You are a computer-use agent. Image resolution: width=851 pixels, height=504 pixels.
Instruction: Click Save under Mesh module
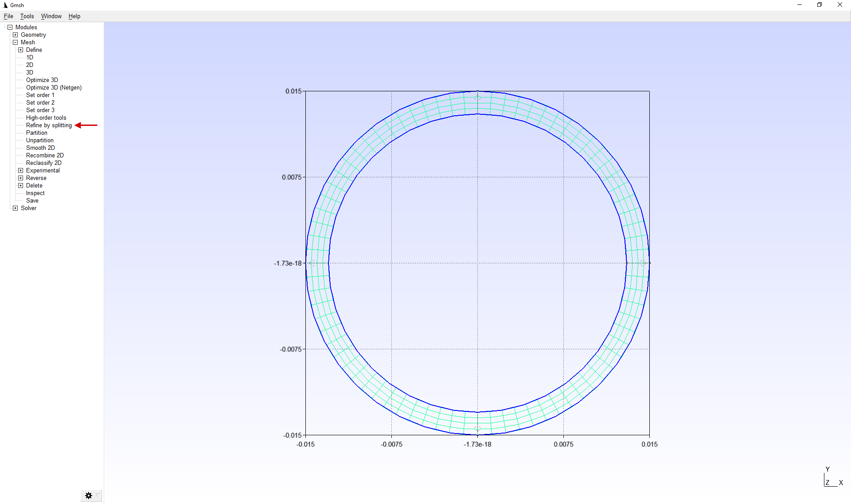[32, 200]
